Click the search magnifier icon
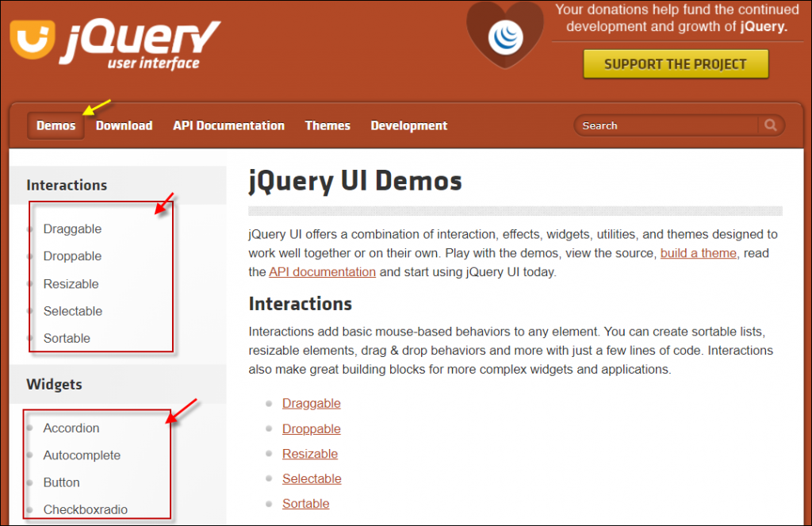 click(771, 125)
